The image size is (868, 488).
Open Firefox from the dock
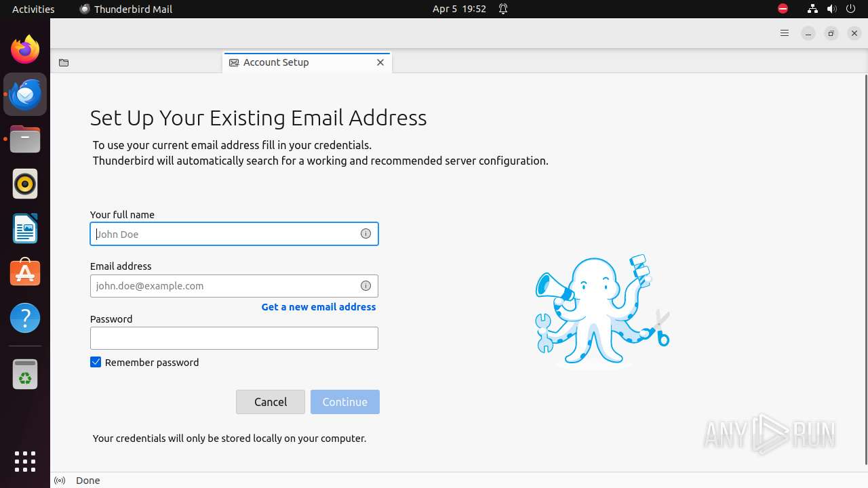tap(25, 49)
